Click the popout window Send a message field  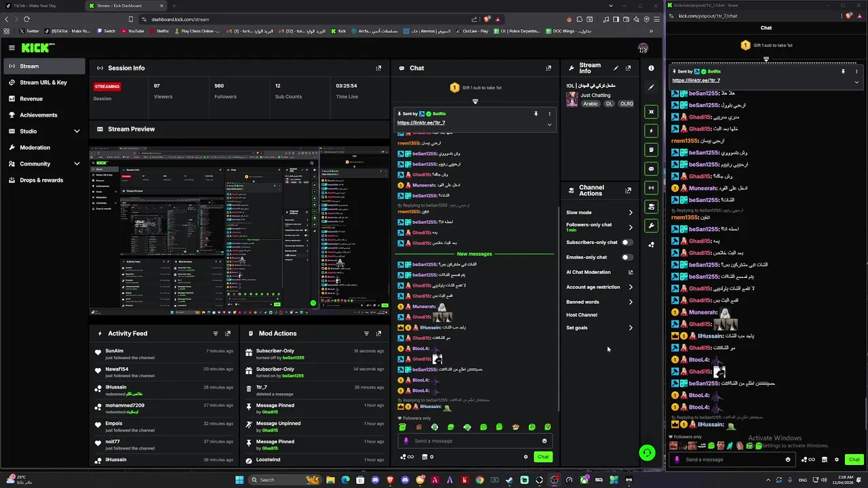(731, 460)
